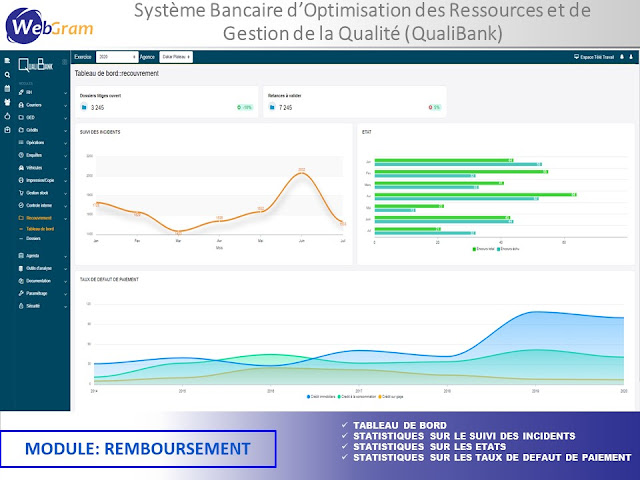Click 'SUIVI DES INCIDENTS' chart heading
The width and height of the screenshot is (640, 480).
(100, 132)
